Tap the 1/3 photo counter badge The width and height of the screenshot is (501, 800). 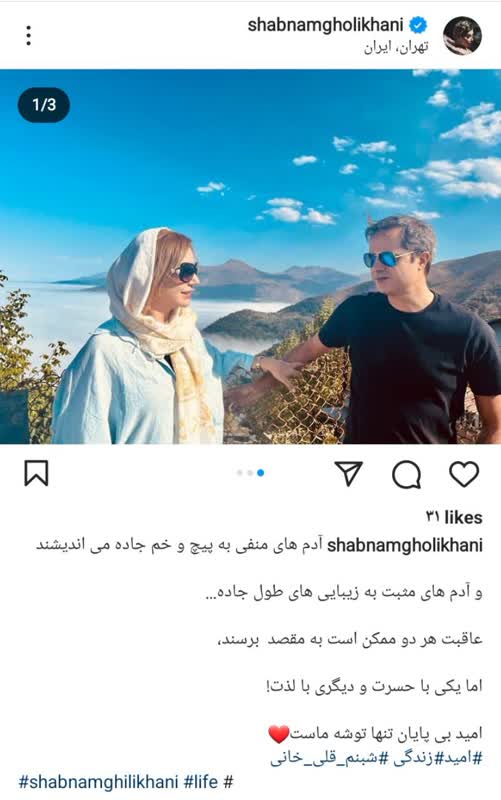click(44, 105)
